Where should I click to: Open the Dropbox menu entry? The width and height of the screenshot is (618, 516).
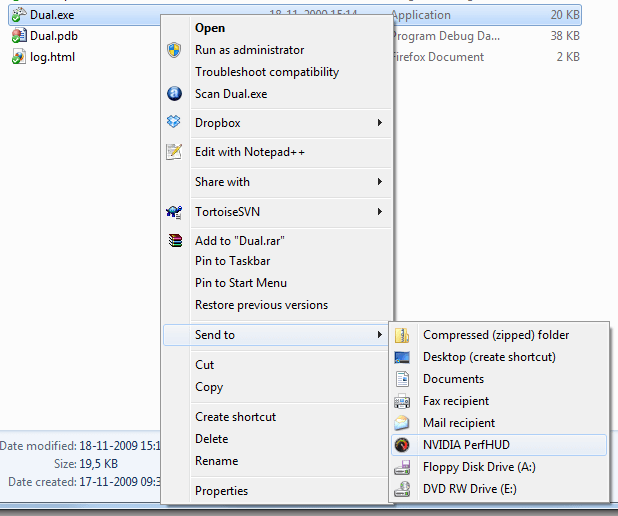277,123
